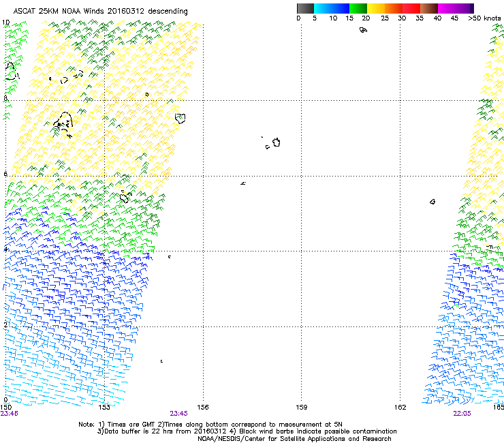Click the '150' longitude axis label
504x443 pixels.
(x=6, y=408)
